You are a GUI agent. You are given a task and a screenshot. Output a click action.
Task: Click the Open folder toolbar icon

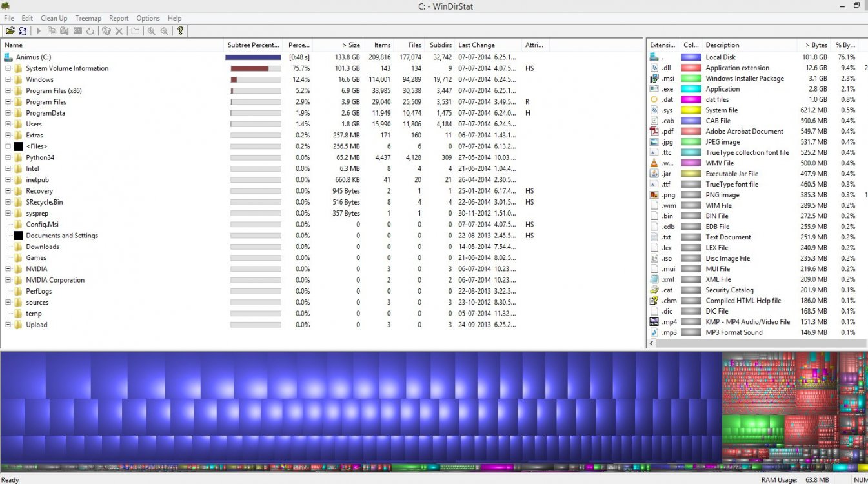(10, 31)
